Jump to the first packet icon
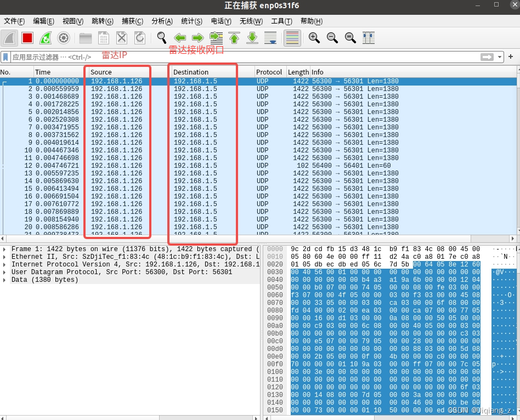The width and height of the screenshot is (520, 420). click(234, 38)
